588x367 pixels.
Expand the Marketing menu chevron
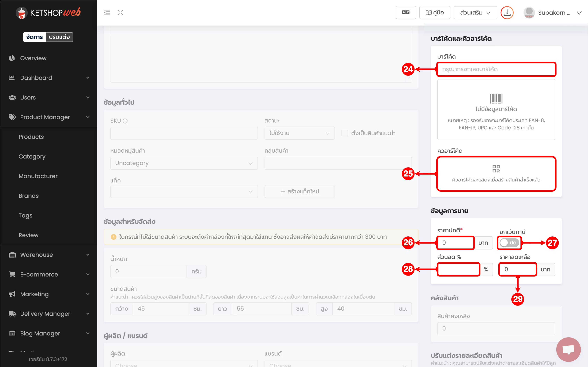(x=88, y=294)
